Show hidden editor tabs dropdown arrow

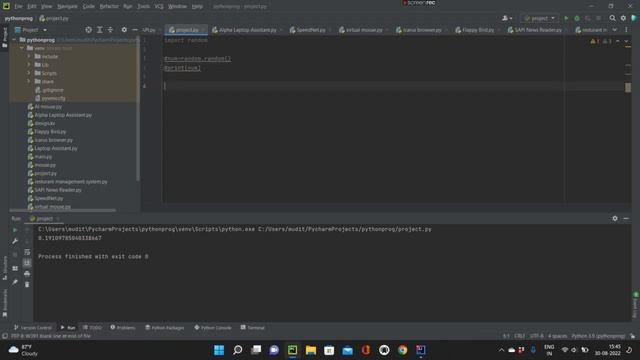click(615, 30)
